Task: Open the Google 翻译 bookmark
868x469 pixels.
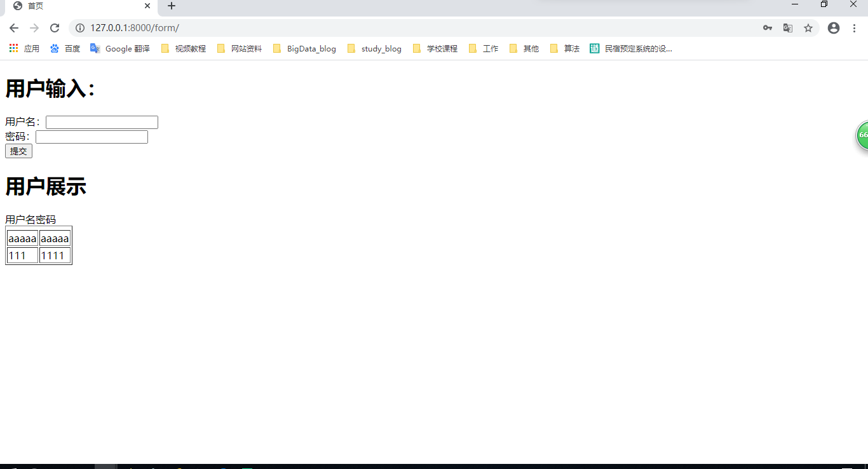Action: [x=120, y=48]
